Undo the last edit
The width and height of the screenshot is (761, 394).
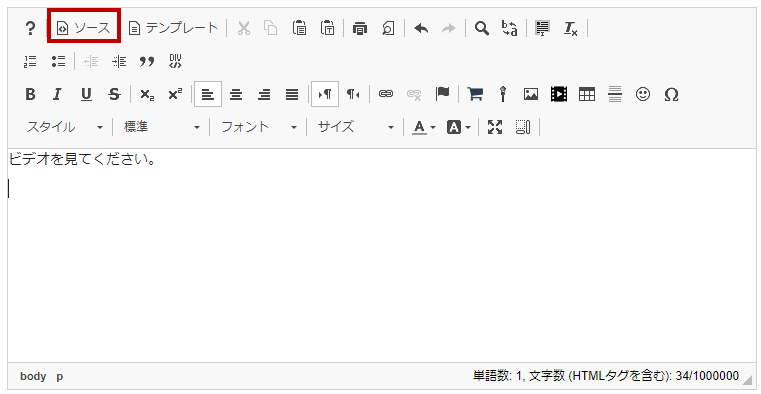click(x=421, y=28)
